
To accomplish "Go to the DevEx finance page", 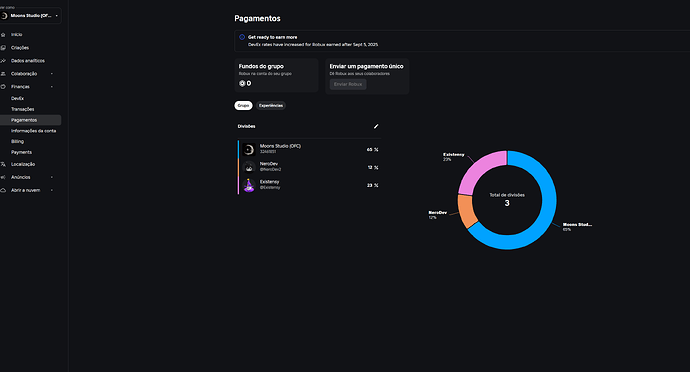I will 18,99.
